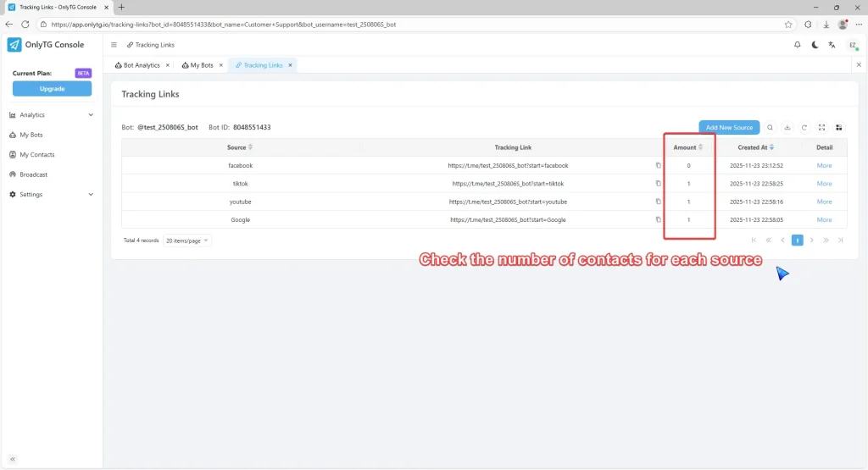Open the browser profile icon
This screenshot has height=470, width=868.
[843, 25]
